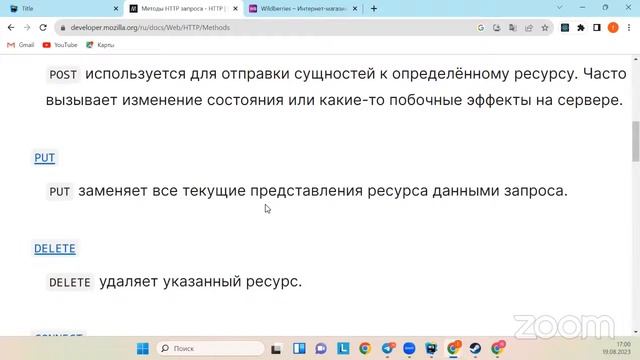
Task: Click the scrollbar up arrow
Action: tap(636, 60)
